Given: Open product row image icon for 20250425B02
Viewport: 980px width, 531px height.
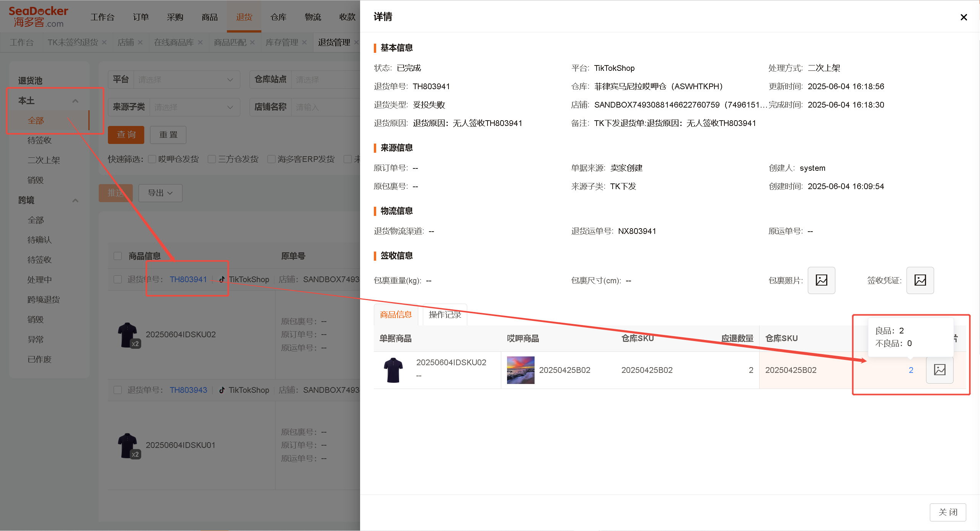Looking at the screenshot, I should coord(939,370).
